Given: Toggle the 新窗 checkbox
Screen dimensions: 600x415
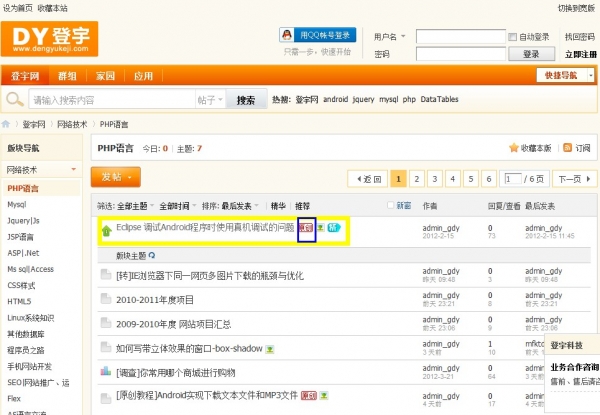Looking at the screenshot, I should [x=391, y=205].
